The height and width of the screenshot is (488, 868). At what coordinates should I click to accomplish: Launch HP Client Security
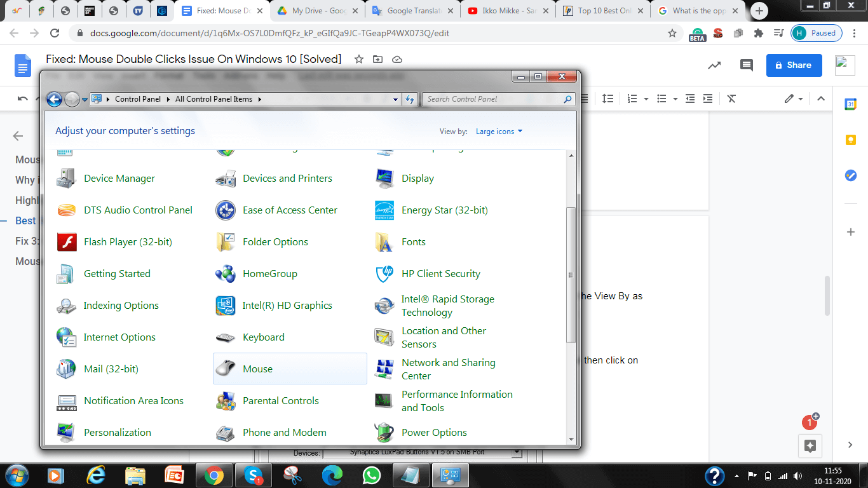(x=441, y=274)
